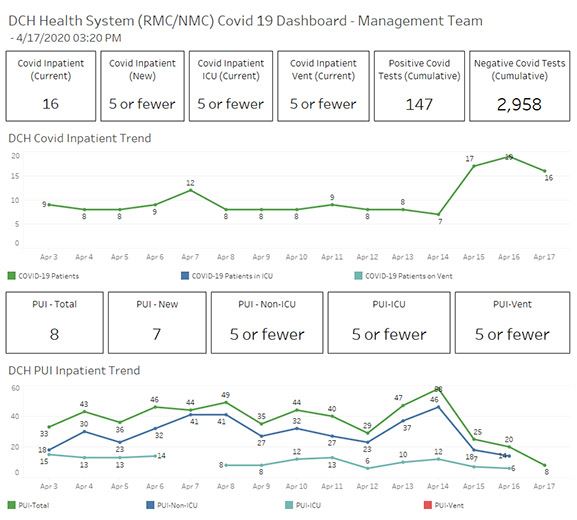This screenshot has height=520, width=577.
Task: Select the PUI - Total card
Action: (x=54, y=323)
